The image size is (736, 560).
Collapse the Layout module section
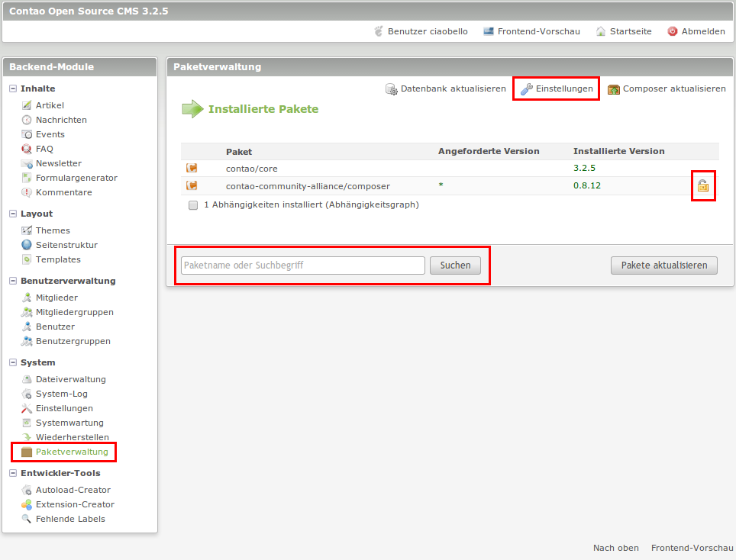[13, 214]
